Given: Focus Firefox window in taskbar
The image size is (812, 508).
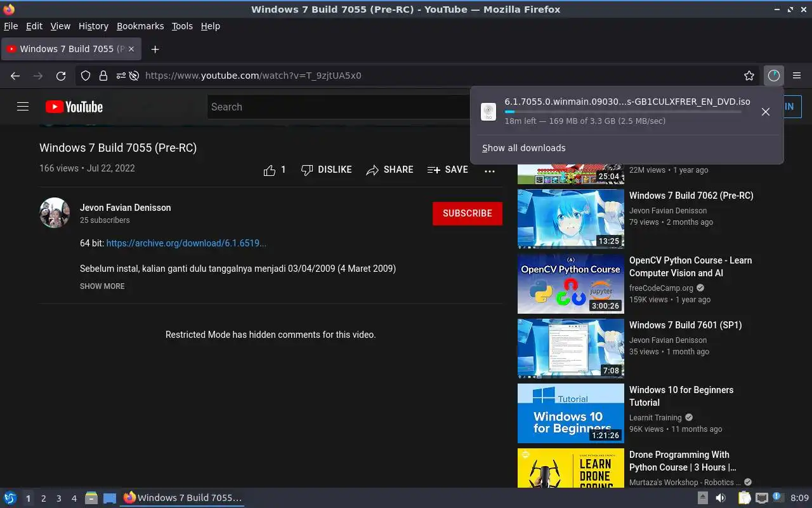Looking at the screenshot, I should [x=183, y=498].
